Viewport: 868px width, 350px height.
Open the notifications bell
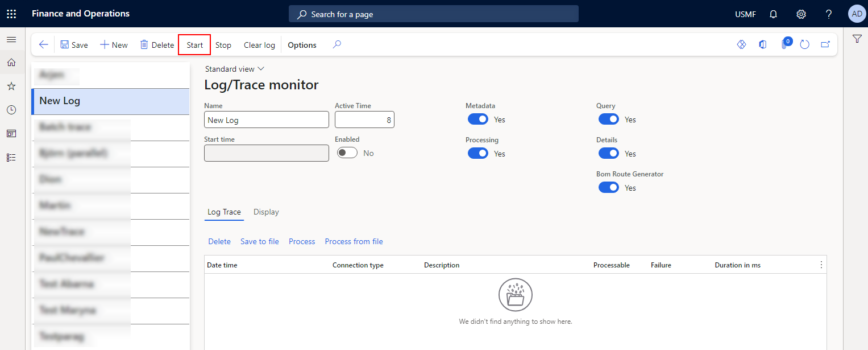773,14
